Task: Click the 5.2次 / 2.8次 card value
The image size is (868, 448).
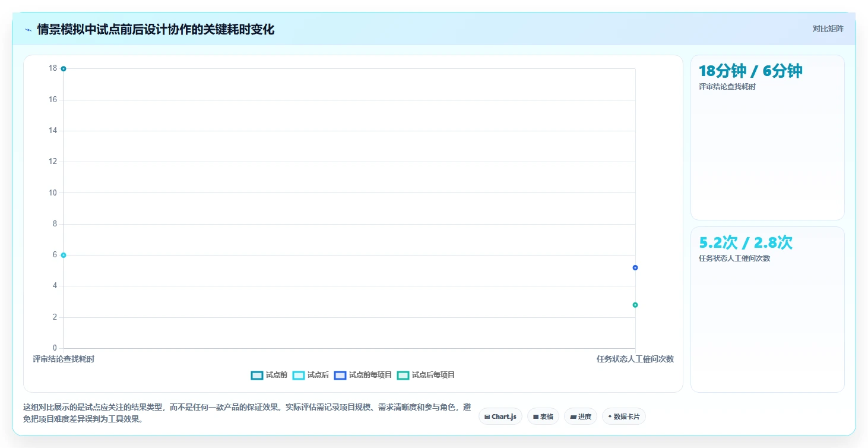Action: [x=746, y=242]
